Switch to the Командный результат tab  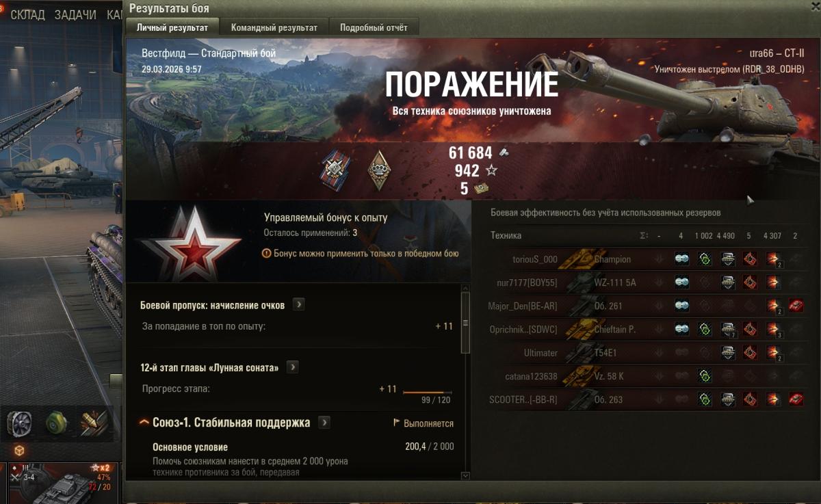(x=274, y=28)
